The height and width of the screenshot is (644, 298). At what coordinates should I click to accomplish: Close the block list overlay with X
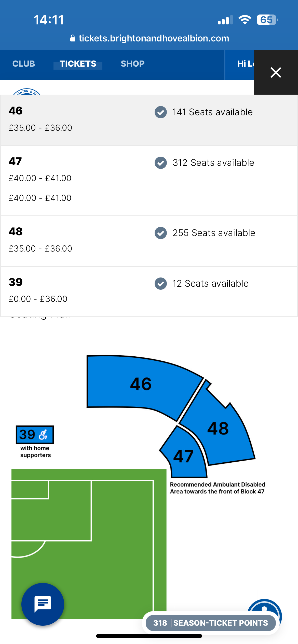pyautogui.click(x=276, y=72)
